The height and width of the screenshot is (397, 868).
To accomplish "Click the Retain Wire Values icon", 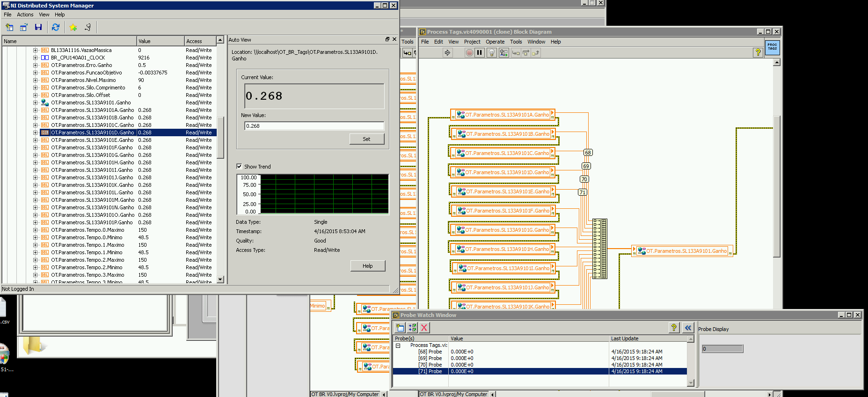I will coord(503,53).
